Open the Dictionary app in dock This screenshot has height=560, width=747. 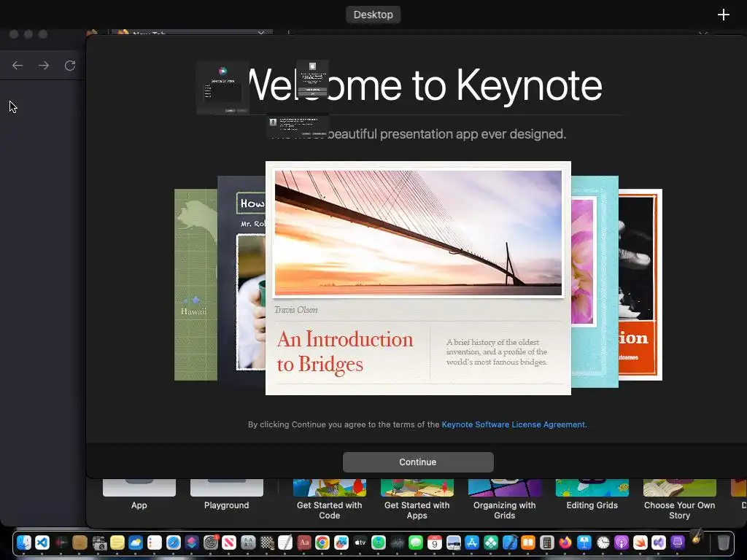pos(304,542)
